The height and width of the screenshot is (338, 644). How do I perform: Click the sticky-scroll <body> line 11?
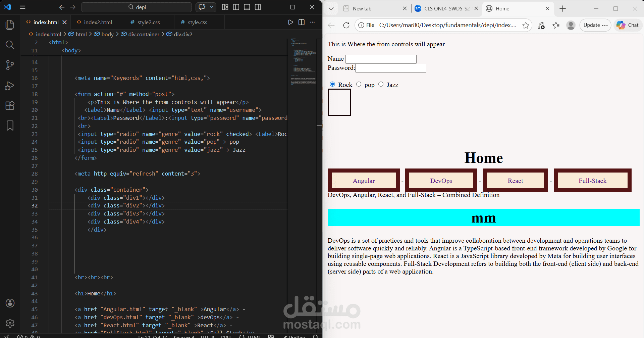tap(71, 50)
